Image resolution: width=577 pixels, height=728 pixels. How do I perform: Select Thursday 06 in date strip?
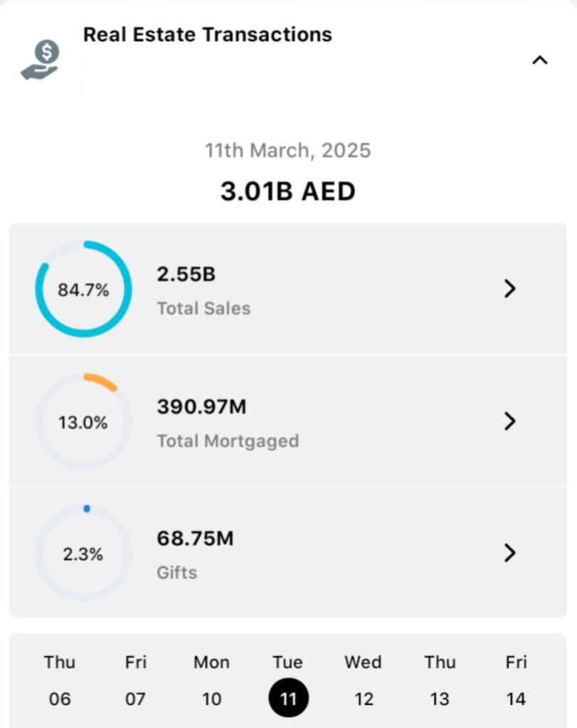tap(60, 681)
